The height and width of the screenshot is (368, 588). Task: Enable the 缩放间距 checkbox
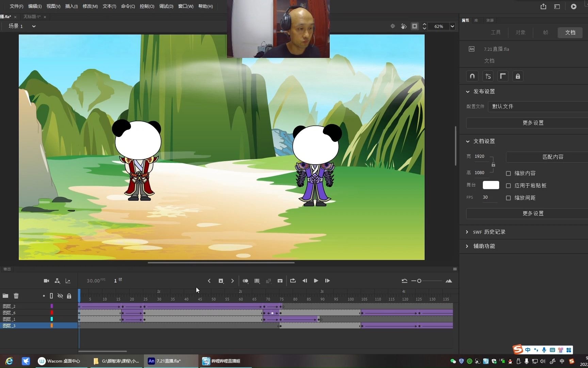[x=508, y=198]
